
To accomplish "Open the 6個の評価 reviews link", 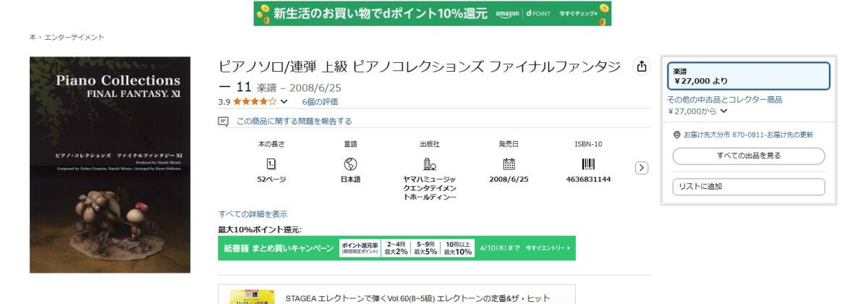I will click(x=320, y=102).
